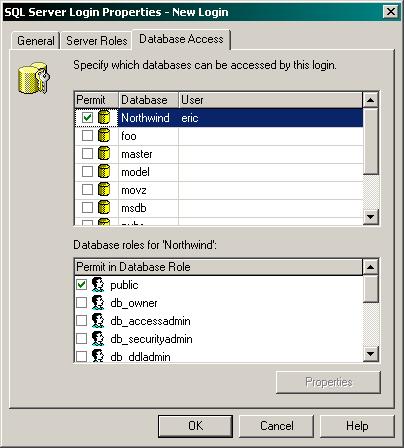The height and width of the screenshot is (448, 404).
Task: Check the db_accessadmin role checkbox
Action: tap(81, 321)
